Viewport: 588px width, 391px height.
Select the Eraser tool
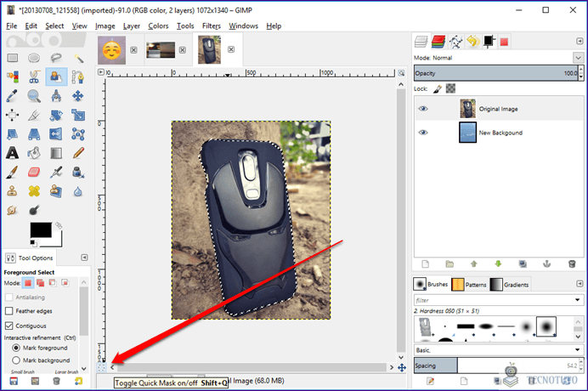[x=34, y=173]
